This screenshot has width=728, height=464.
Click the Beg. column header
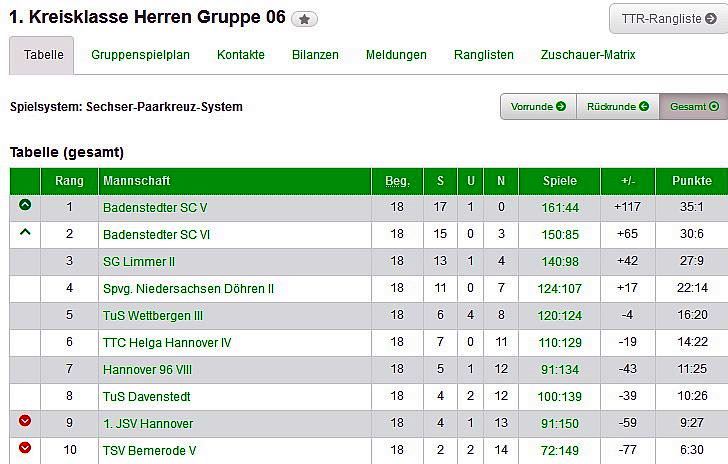coord(397,181)
